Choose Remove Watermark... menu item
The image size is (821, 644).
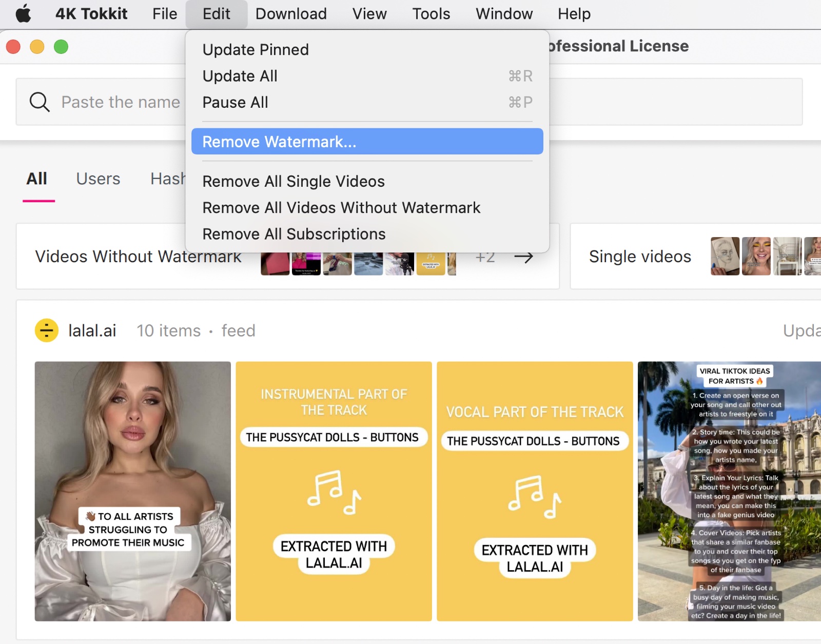[x=367, y=141]
